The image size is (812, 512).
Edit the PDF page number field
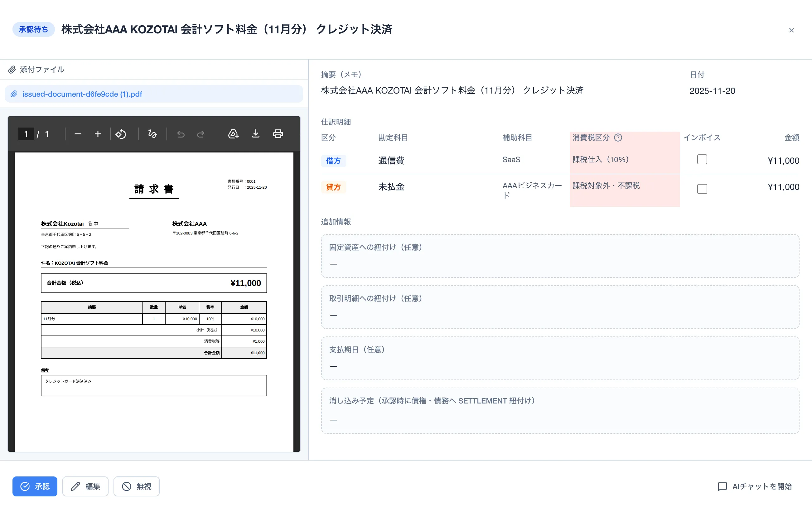(x=26, y=134)
